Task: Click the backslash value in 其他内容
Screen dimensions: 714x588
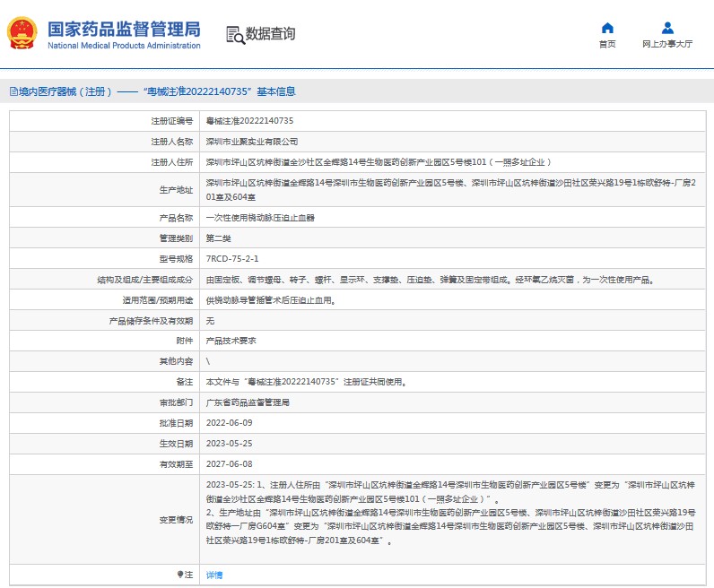Action: (208, 361)
